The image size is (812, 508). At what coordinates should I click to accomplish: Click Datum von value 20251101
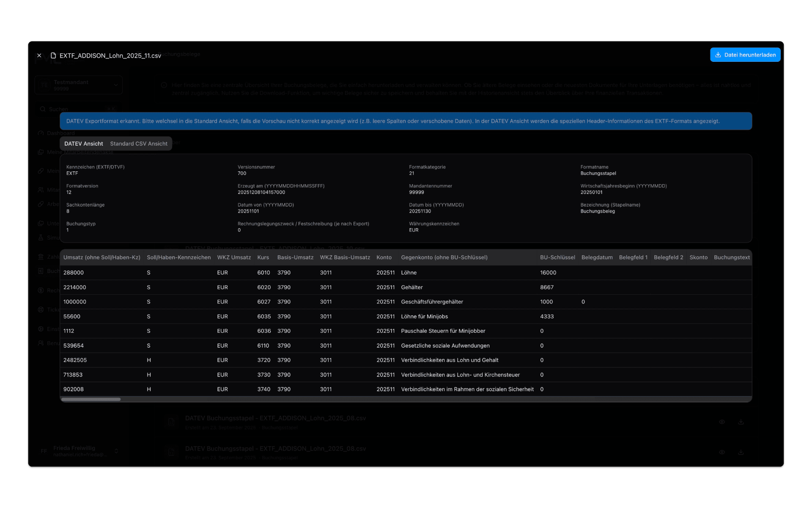248,211
